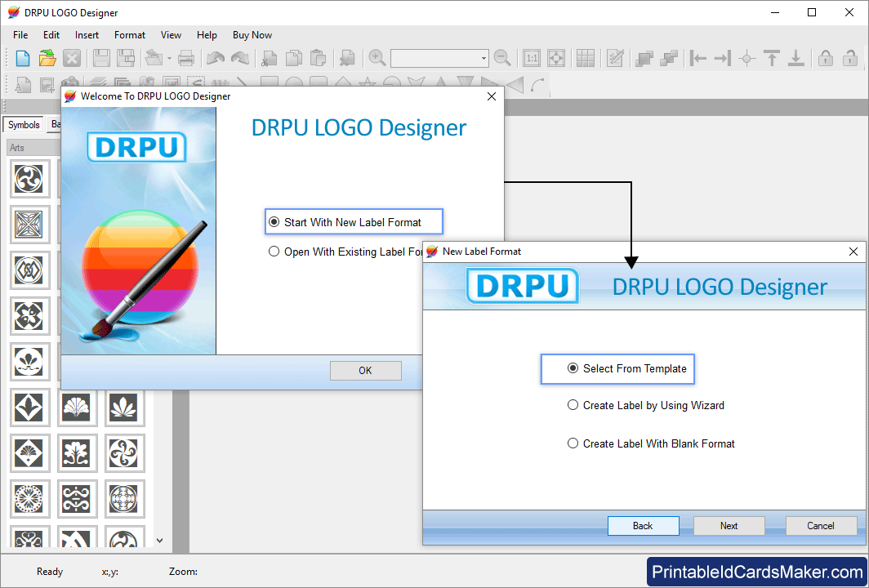Image resolution: width=869 pixels, height=588 pixels.
Task: Click the bring-to-front stacked squares icon
Action: (x=644, y=58)
